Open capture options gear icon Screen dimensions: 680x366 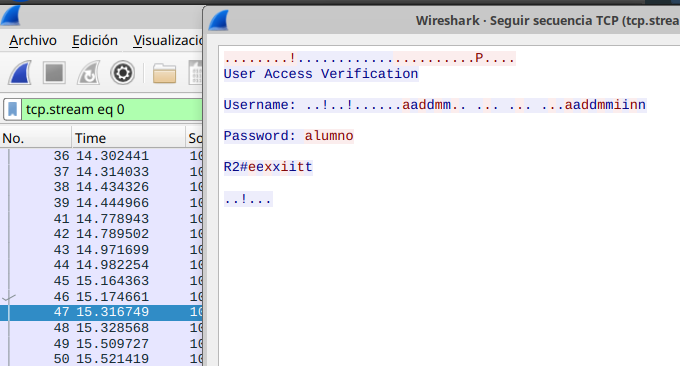click(x=123, y=72)
